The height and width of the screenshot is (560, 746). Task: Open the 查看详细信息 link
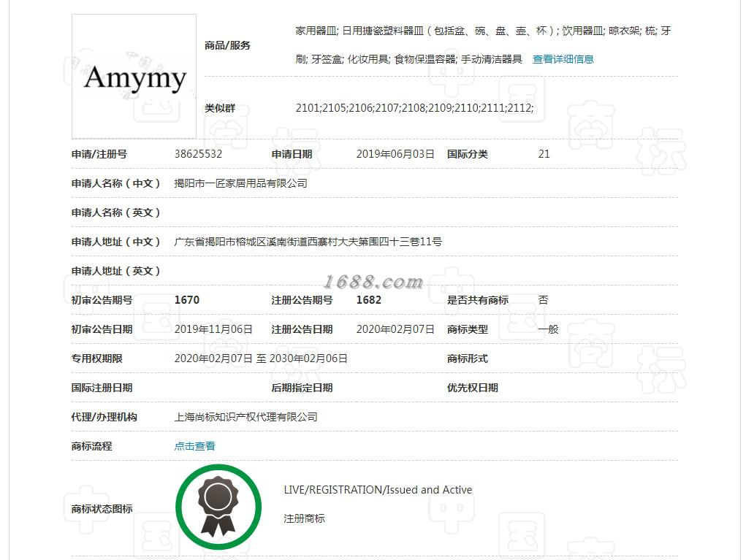pyautogui.click(x=563, y=59)
